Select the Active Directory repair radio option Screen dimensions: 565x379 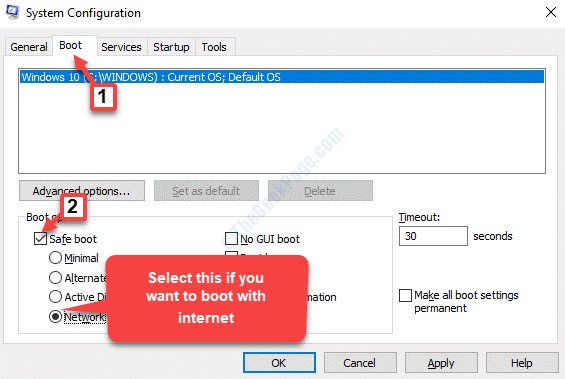click(55, 296)
